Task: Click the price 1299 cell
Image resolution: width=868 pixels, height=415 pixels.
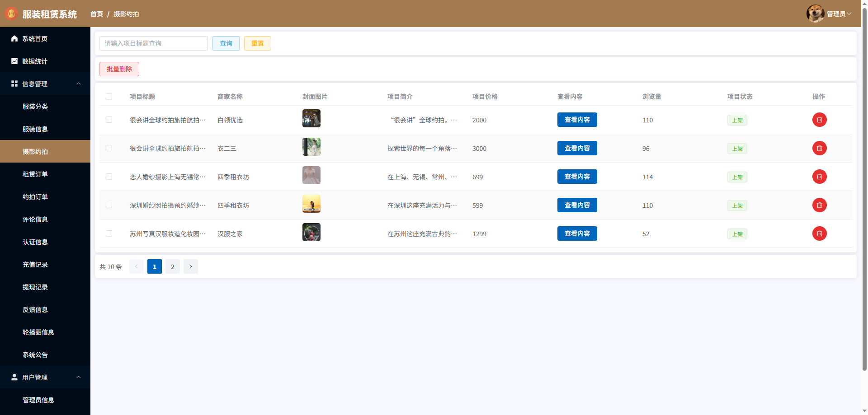Action: tap(480, 234)
